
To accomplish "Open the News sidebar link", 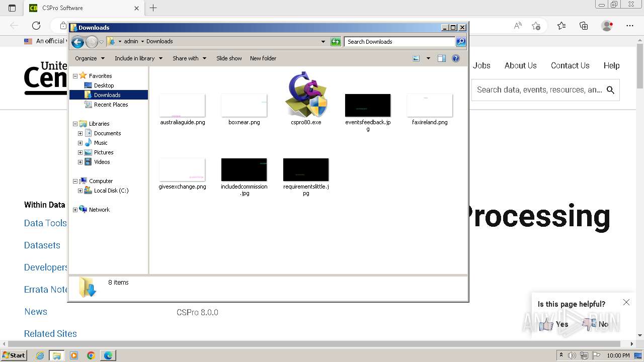I will (36, 312).
